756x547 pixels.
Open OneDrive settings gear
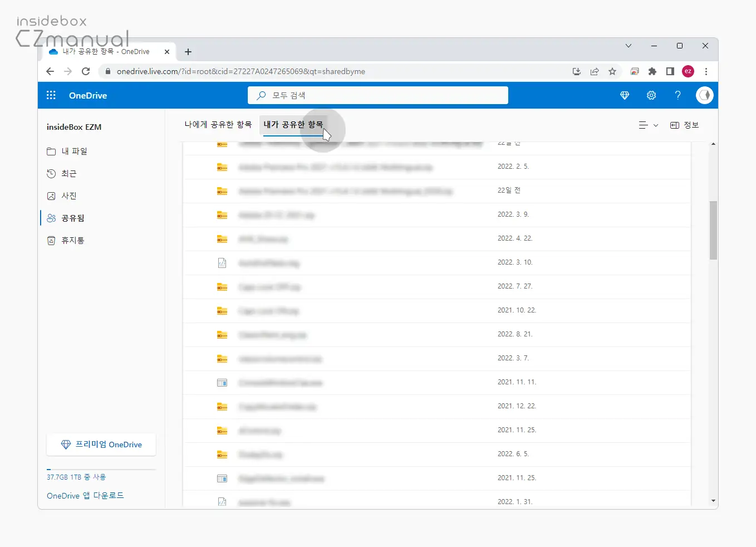(x=651, y=95)
